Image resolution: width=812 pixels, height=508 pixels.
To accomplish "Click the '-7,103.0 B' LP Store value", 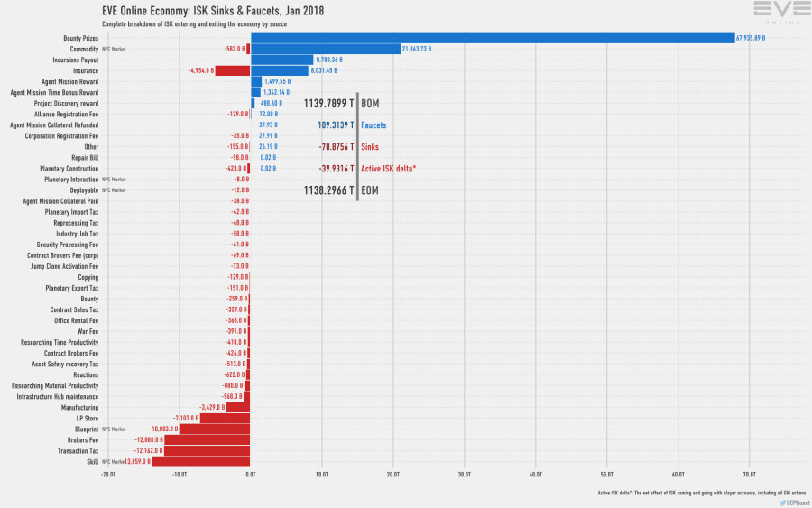I will pos(186,419).
